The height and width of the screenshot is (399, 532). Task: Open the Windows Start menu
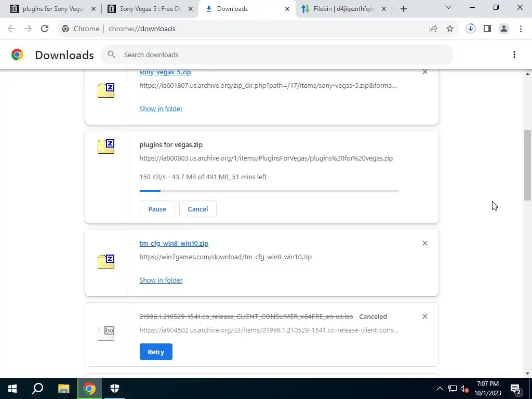pyautogui.click(x=12, y=389)
